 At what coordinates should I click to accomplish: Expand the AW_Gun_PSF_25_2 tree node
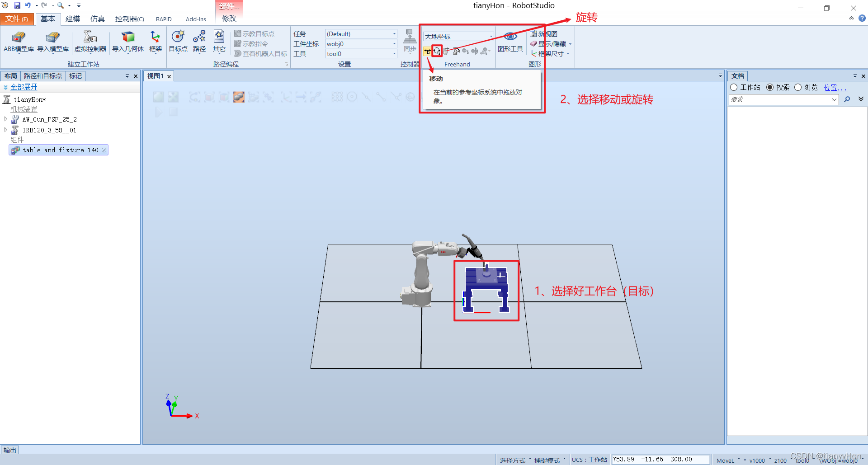point(5,119)
